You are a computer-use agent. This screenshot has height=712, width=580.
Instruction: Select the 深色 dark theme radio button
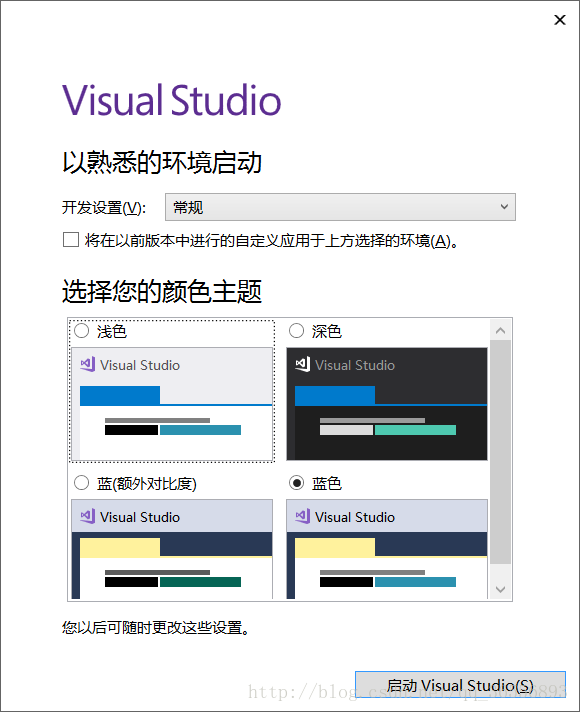[296, 331]
